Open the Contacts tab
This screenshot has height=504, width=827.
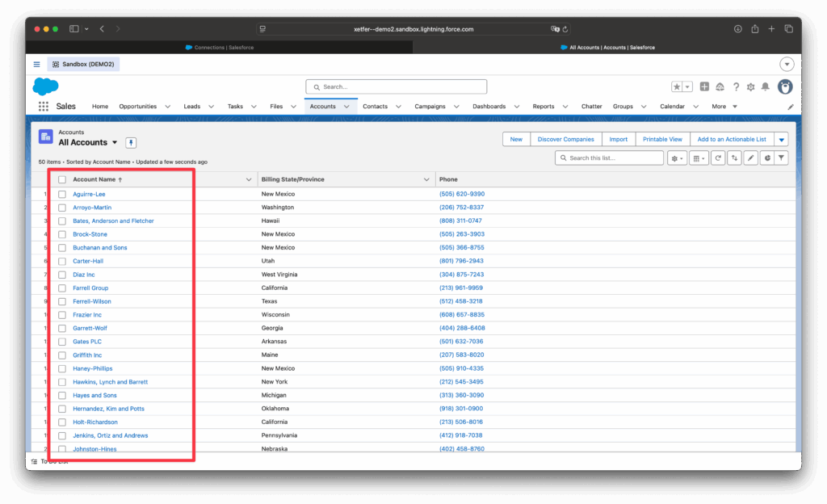[x=375, y=107]
